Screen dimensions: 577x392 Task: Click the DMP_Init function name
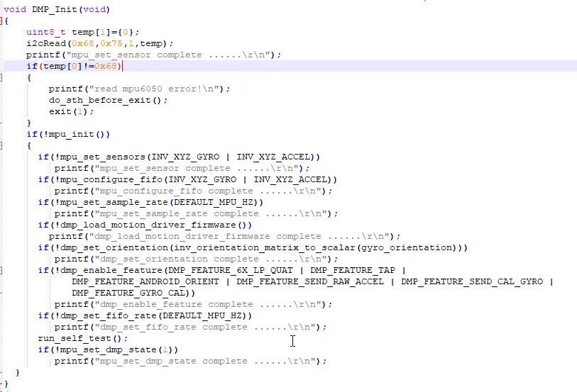point(55,9)
